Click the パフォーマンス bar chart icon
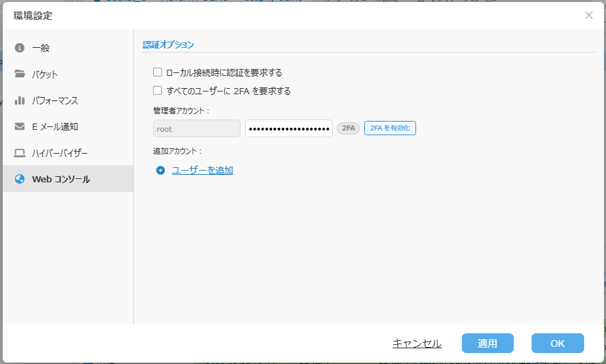The height and width of the screenshot is (364, 606). pos(20,100)
